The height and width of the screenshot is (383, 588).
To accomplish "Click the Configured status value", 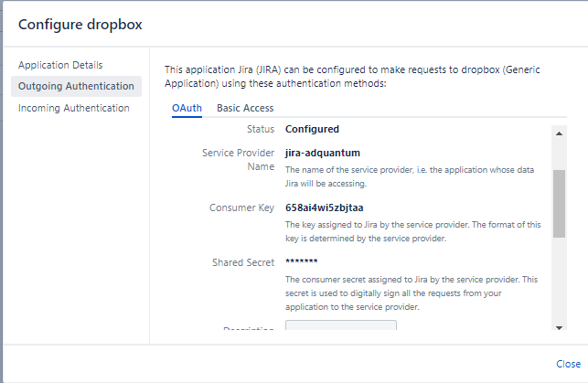I will coord(312,129).
